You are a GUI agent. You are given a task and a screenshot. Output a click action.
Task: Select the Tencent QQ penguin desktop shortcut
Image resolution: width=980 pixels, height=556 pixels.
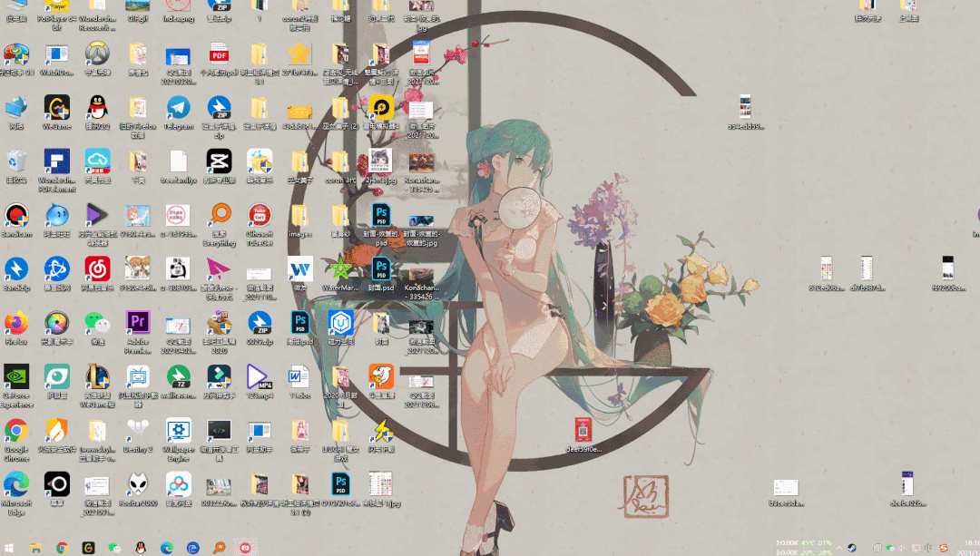tap(97, 112)
